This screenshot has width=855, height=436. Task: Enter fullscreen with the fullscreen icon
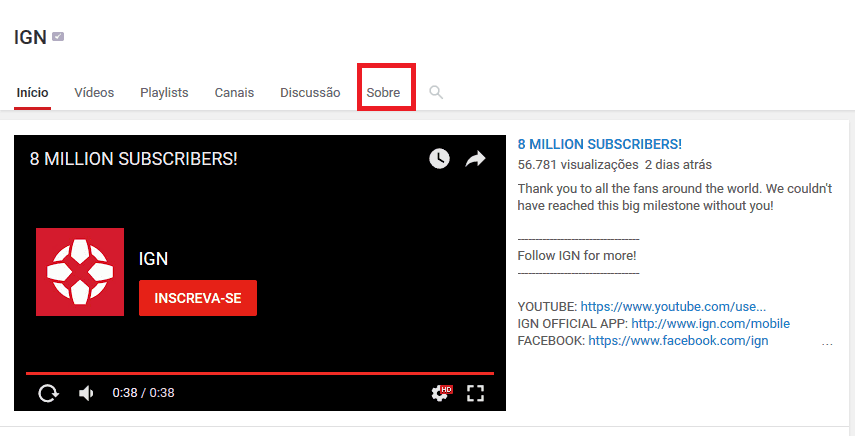coord(475,393)
